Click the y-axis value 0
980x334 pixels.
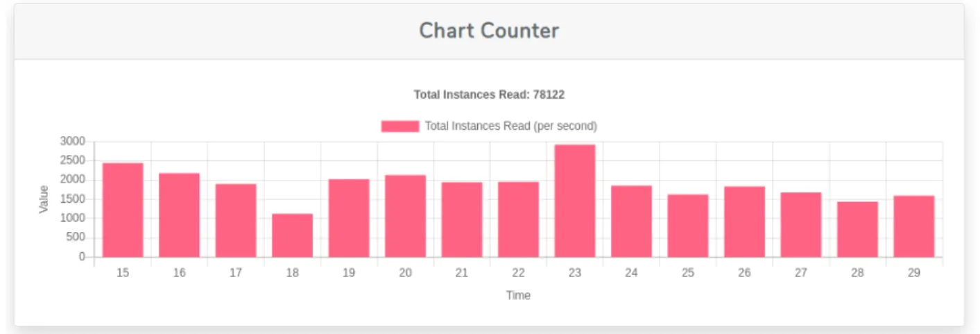(x=82, y=257)
